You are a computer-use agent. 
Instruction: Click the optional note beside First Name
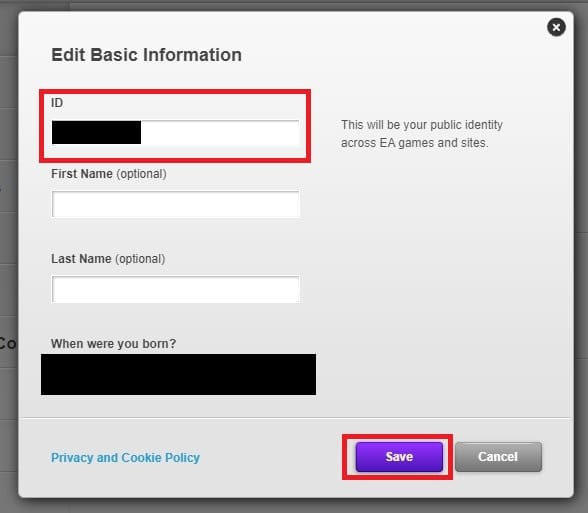141,174
